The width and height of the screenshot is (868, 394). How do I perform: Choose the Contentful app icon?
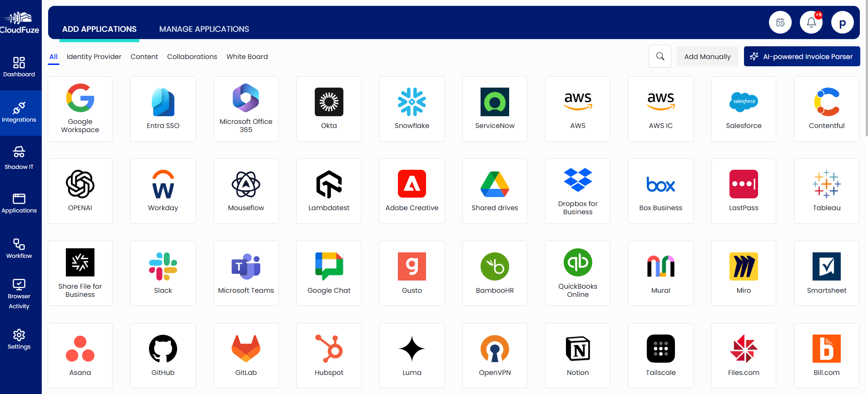click(x=827, y=102)
